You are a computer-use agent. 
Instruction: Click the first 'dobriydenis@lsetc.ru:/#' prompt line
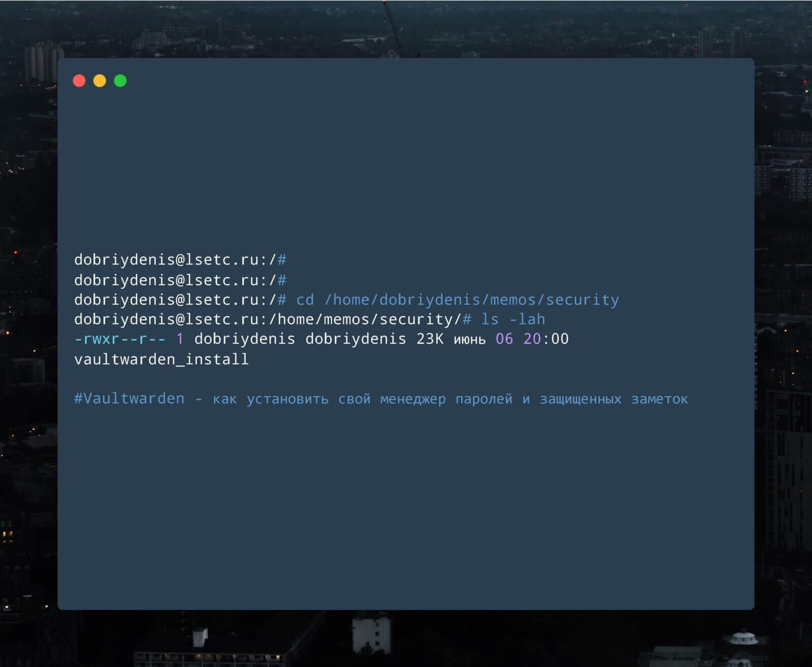coord(180,260)
